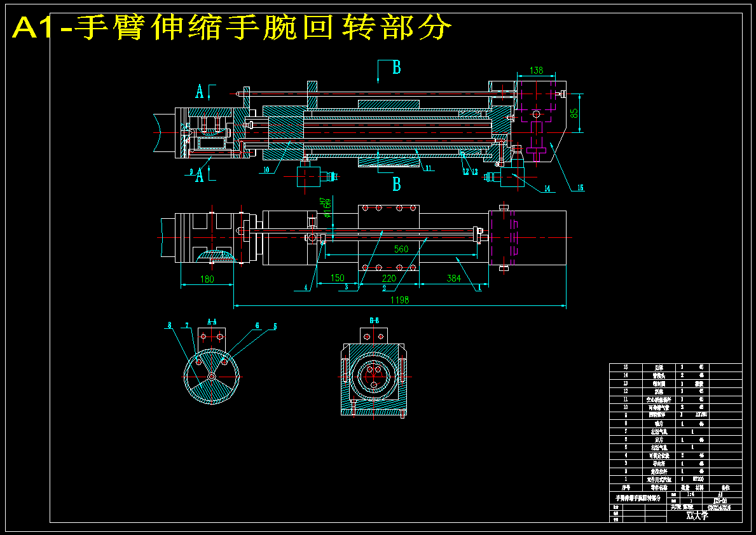The height and width of the screenshot is (535, 756).
Task: Click the 220 dimension text
Action: click(x=388, y=279)
